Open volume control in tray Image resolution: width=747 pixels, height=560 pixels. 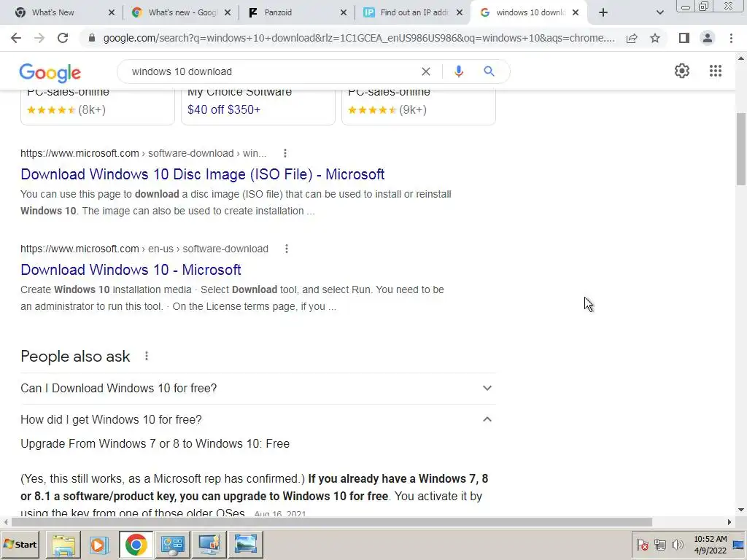[x=677, y=545]
